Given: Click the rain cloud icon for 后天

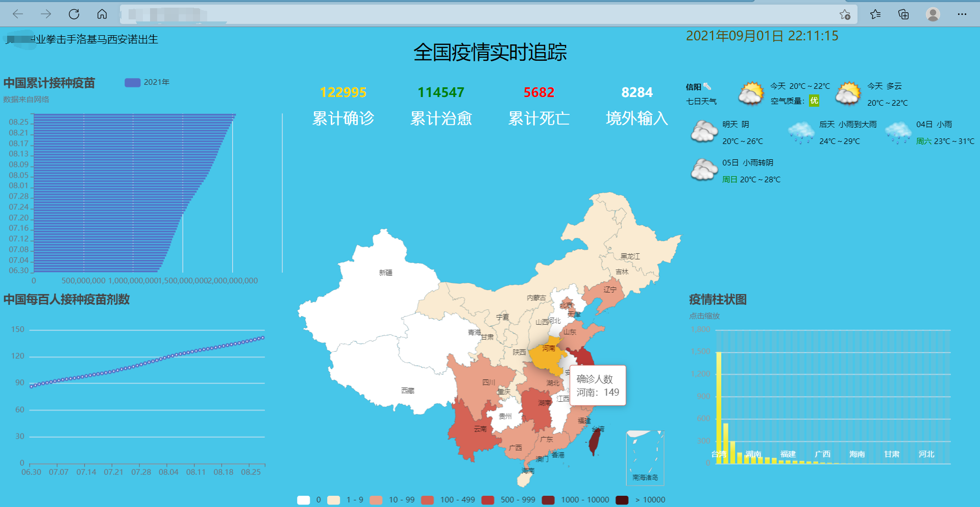Looking at the screenshot, I should tap(801, 132).
